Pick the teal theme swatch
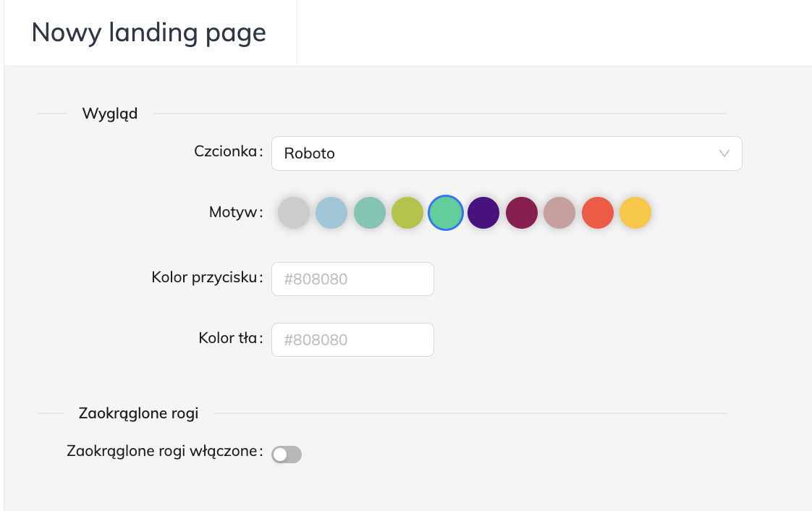This screenshot has height=511, width=812. point(370,214)
